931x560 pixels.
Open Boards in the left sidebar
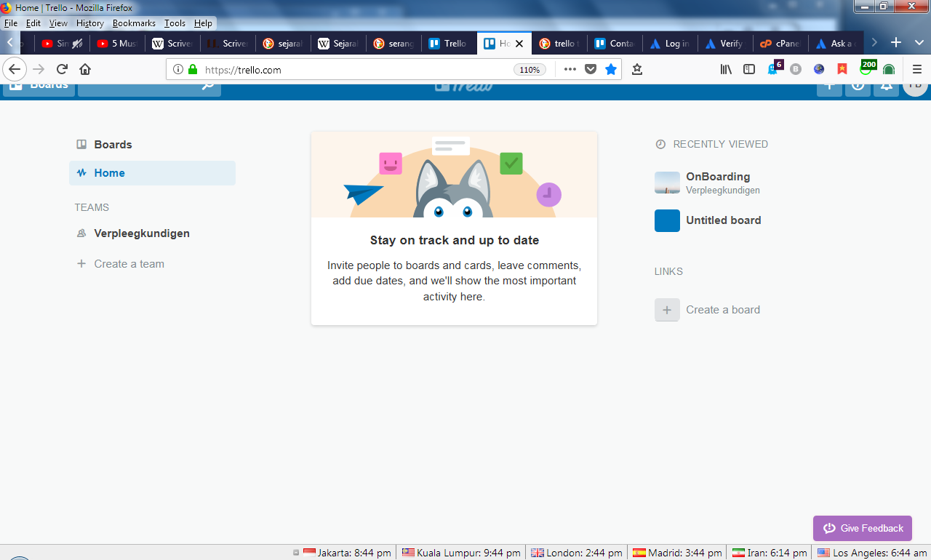152,145
